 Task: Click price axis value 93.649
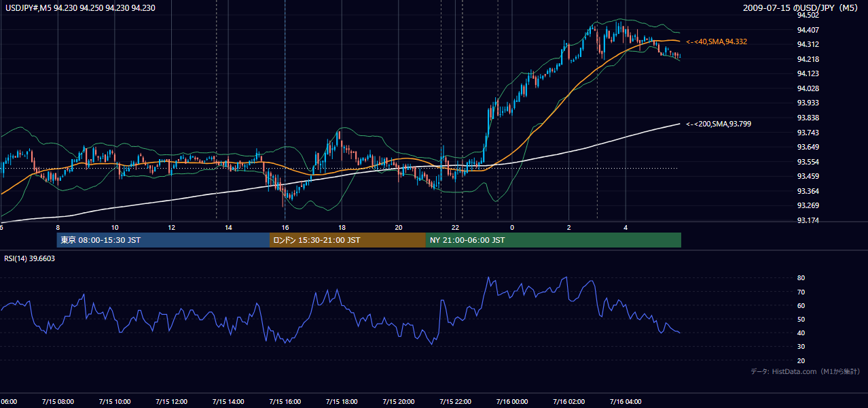[x=808, y=147]
